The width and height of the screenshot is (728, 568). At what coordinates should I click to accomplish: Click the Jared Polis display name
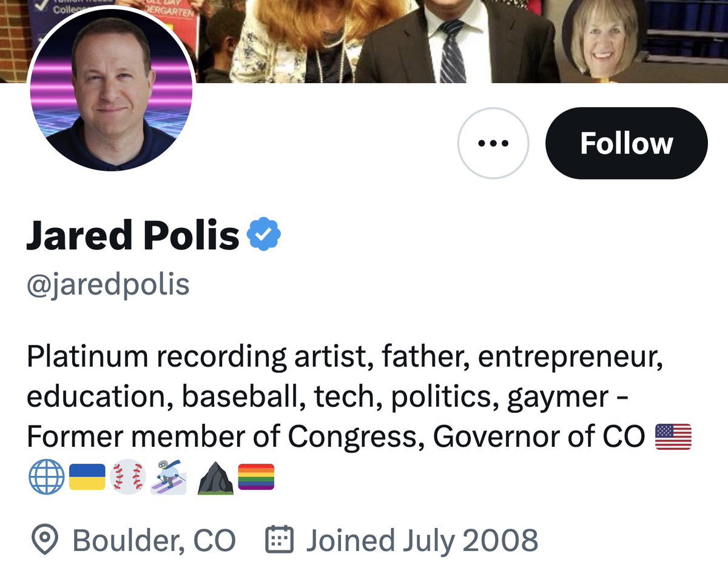click(133, 235)
